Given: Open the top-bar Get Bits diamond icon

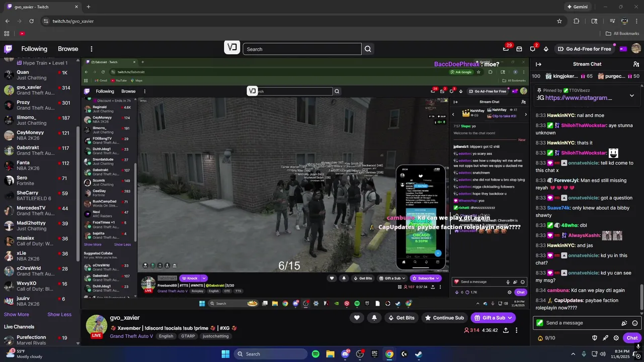Looking at the screenshot, I should 546,49.
